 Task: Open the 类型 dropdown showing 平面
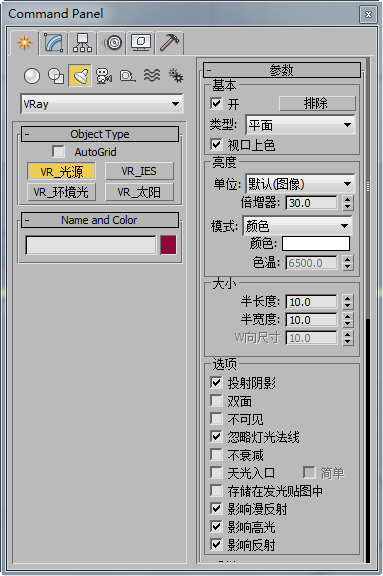300,125
